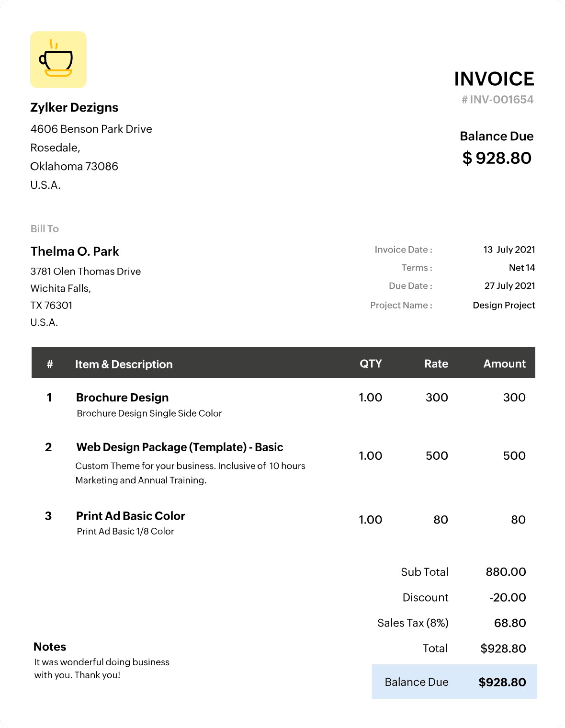Select the Bill To label
Viewport: 565px width, 728px height.
point(45,229)
